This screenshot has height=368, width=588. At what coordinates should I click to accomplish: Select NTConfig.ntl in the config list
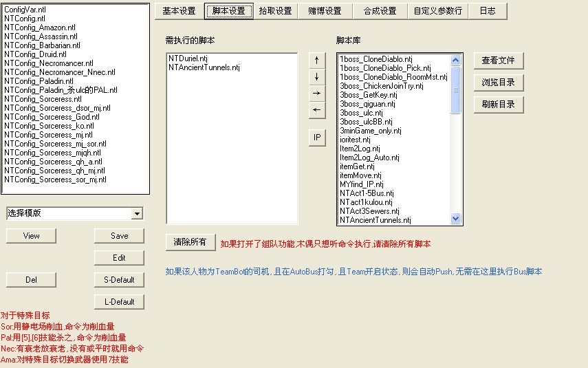(25, 19)
